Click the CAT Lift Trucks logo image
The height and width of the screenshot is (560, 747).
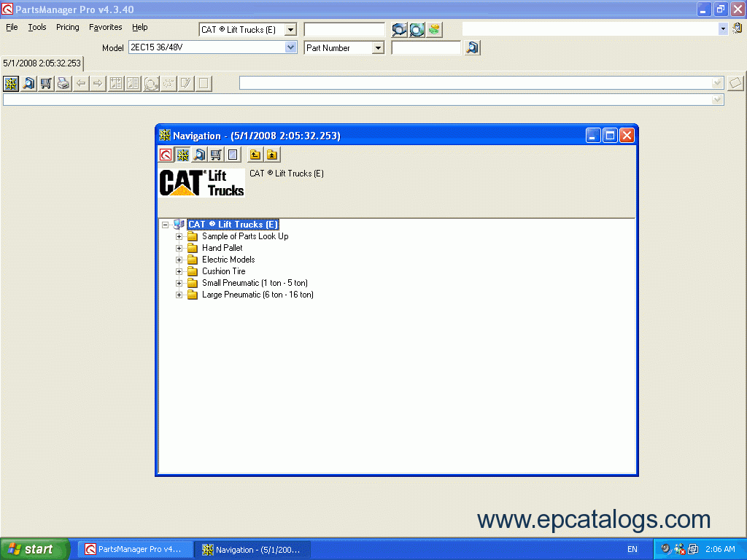[x=202, y=182]
